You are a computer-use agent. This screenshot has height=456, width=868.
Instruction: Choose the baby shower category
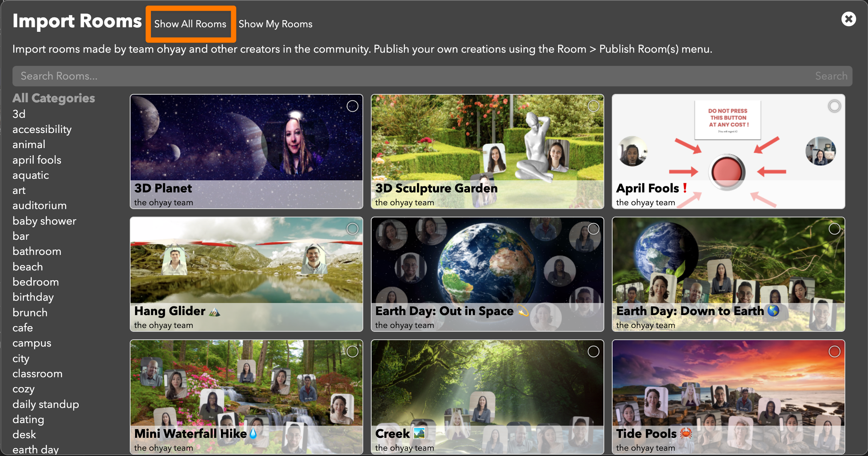(44, 221)
